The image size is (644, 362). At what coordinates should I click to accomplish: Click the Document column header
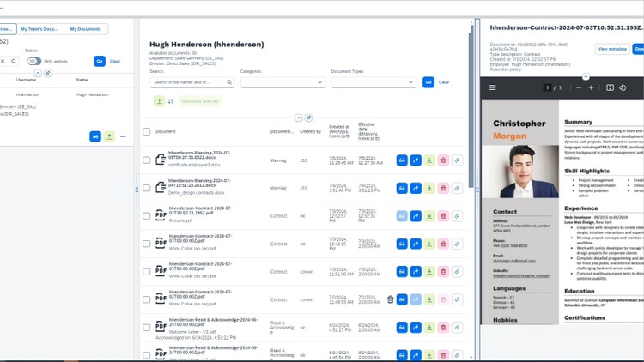(x=166, y=131)
